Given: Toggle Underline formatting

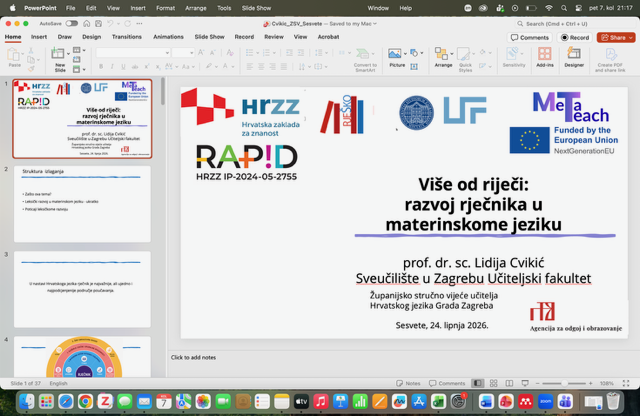Looking at the screenshot, I should (123, 67).
